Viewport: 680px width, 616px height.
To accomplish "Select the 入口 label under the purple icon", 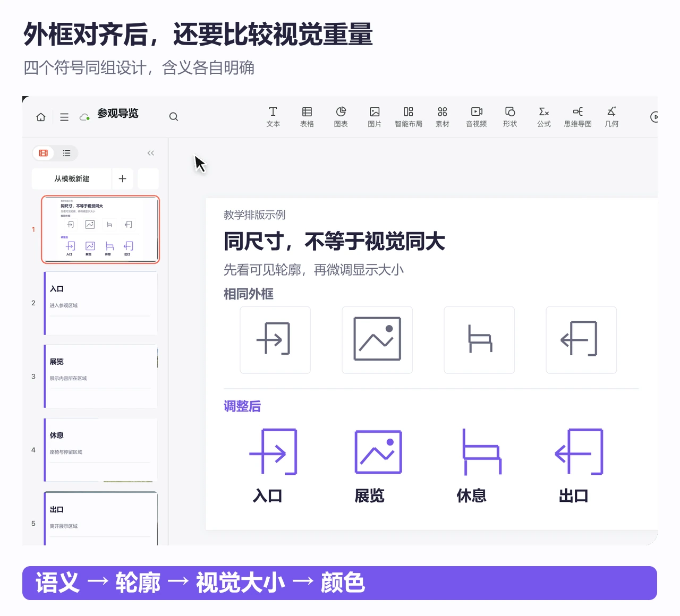I will click(268, 496).
